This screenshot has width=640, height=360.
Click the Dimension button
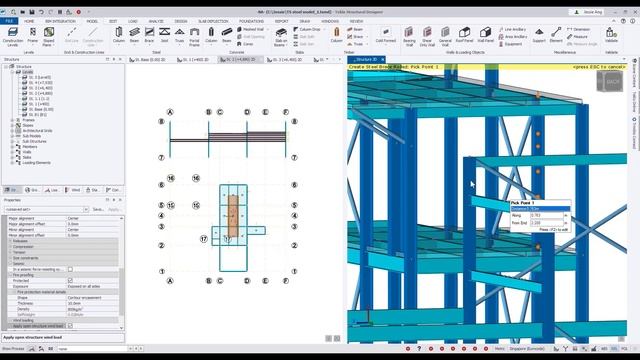(579, 29)
